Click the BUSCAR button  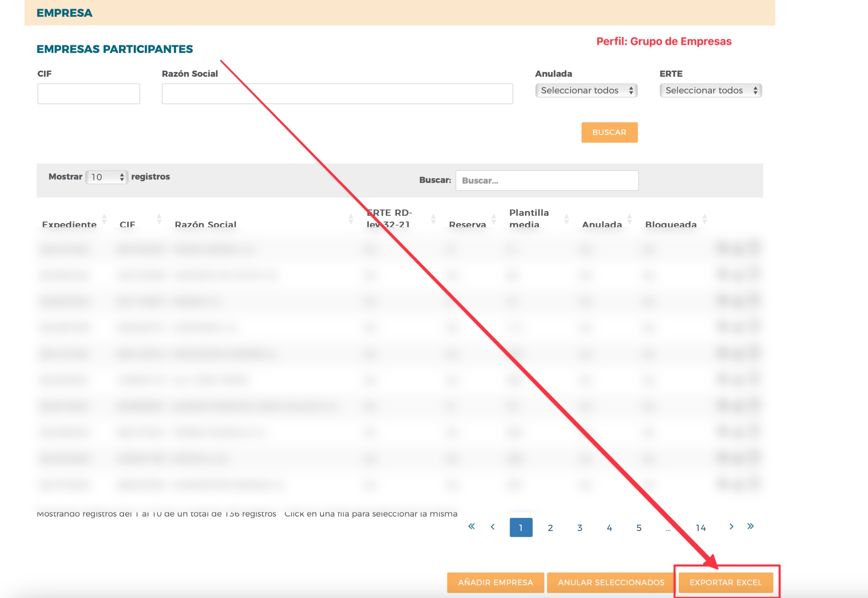pos(609,132)
